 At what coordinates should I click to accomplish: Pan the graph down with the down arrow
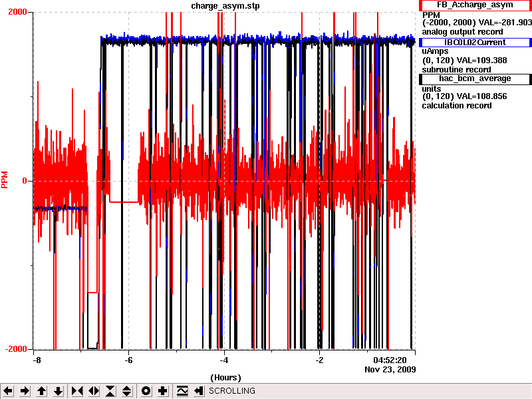click(59, 391)
